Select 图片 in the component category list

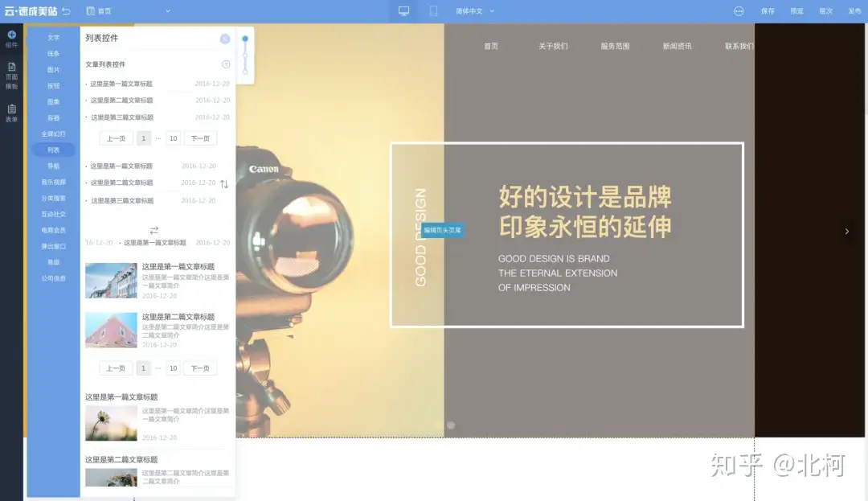pyautogui.click(x=53, y=70)
